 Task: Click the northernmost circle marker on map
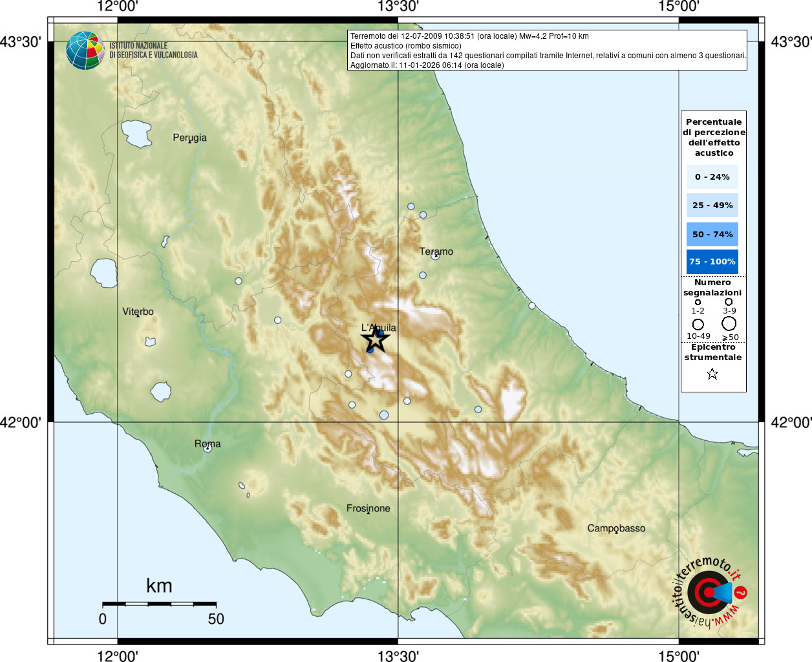tap(411, 206)
